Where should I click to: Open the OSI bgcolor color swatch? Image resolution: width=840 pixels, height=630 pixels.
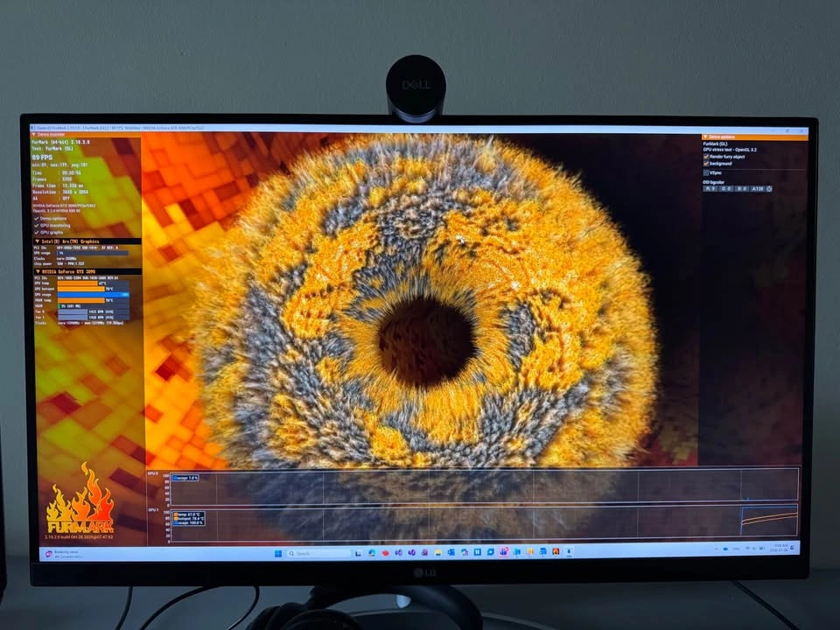(769, 189)
